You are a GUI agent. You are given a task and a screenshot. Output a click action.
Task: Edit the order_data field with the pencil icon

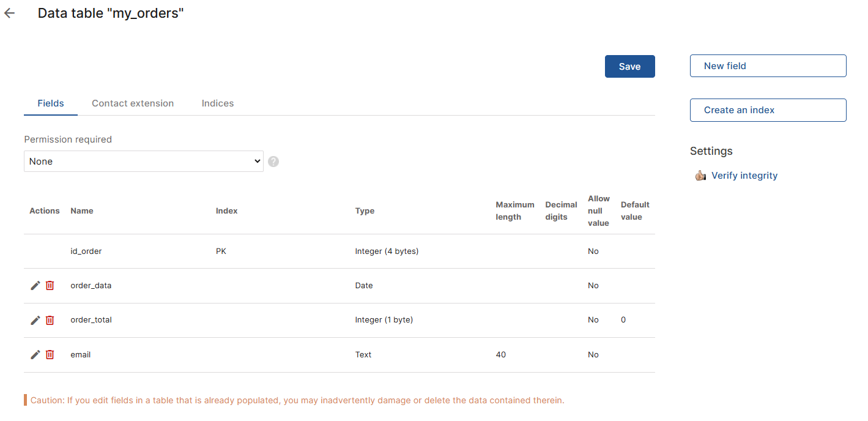[35, 285]
